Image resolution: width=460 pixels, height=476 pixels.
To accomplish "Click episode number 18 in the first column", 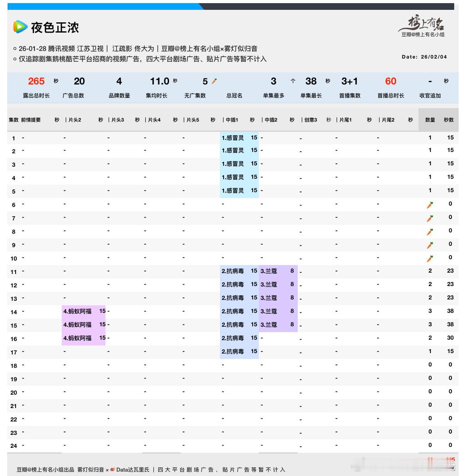I will [x=14, y=366].
